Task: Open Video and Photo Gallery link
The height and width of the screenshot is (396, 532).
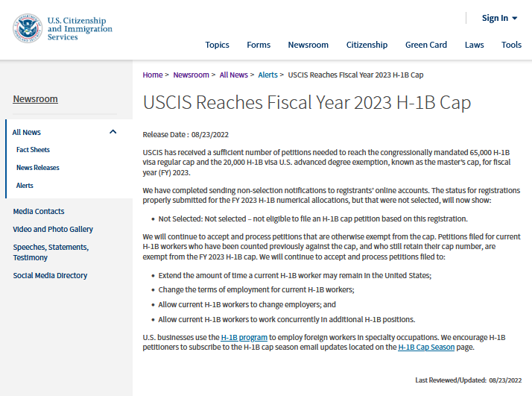Action: (53, 229)
